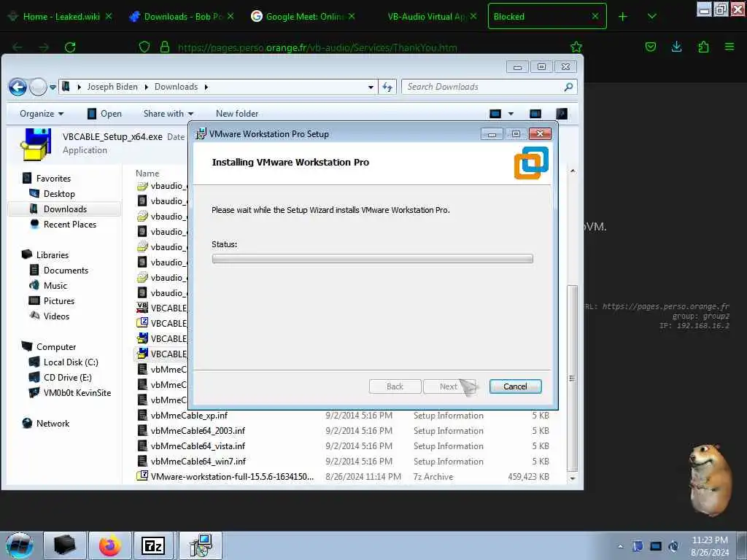Expand the Joseph Biden breadcrumb arrow

point(146,87)
